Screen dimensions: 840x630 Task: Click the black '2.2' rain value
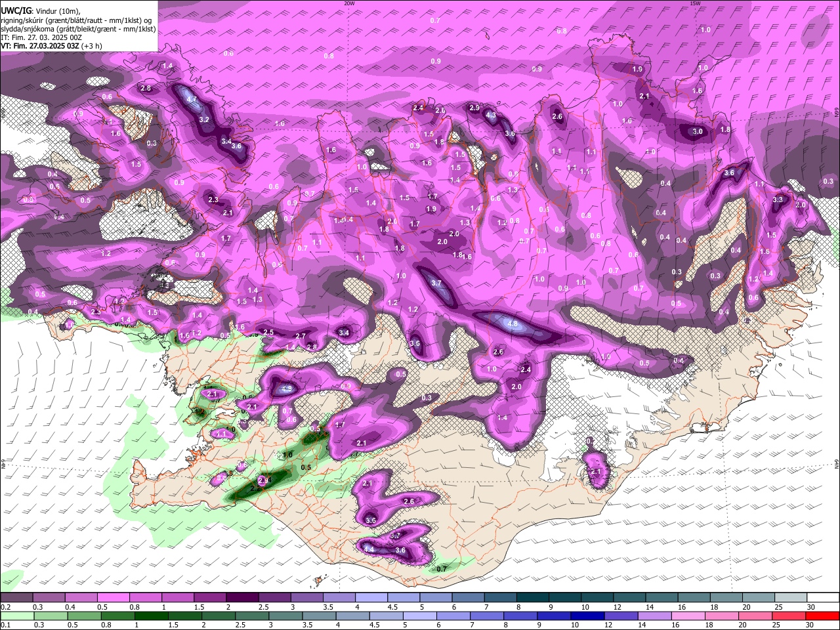pyautogui.click(x=255, y=489)
